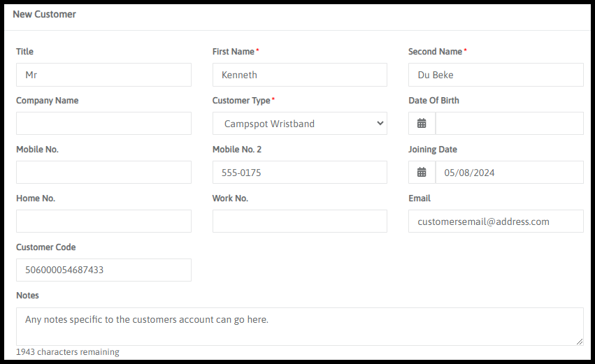The height and width of the screenshot is (364, 595).
Task: Click the Joining Date calendar icon
Action: (x=422, y=173)
